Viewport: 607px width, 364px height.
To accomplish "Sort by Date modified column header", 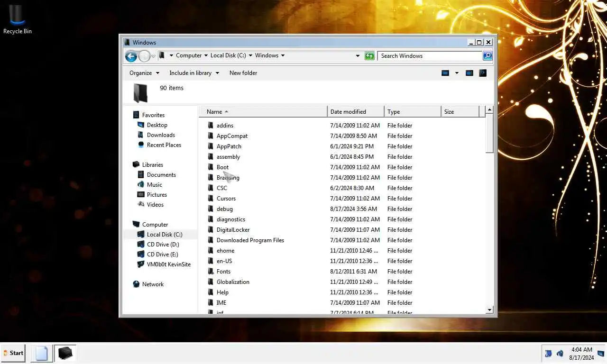I will [356, 112].
